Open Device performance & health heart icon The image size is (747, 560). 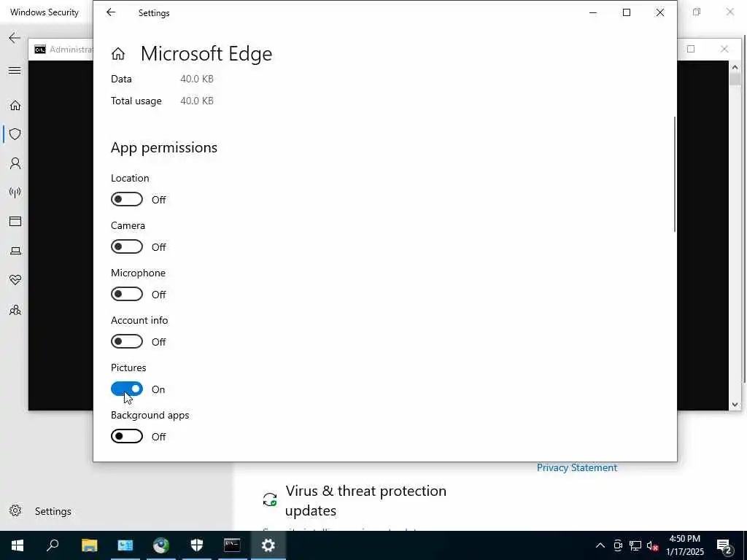coord(15,280)
